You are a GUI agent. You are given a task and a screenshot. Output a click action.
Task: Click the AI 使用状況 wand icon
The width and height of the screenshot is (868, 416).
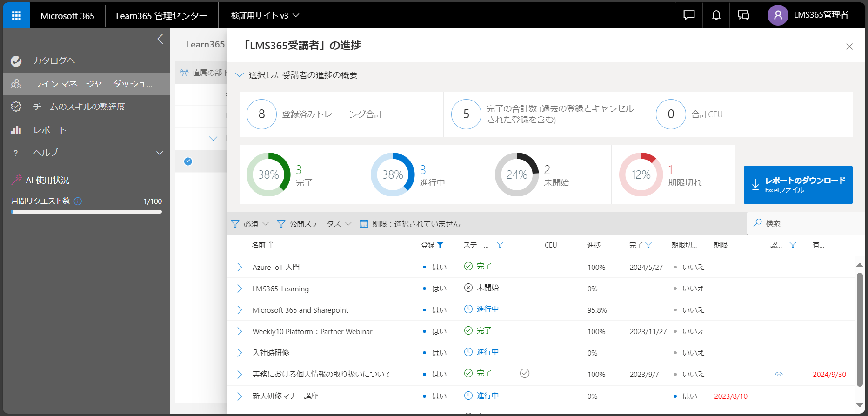(x=17, y=180)
